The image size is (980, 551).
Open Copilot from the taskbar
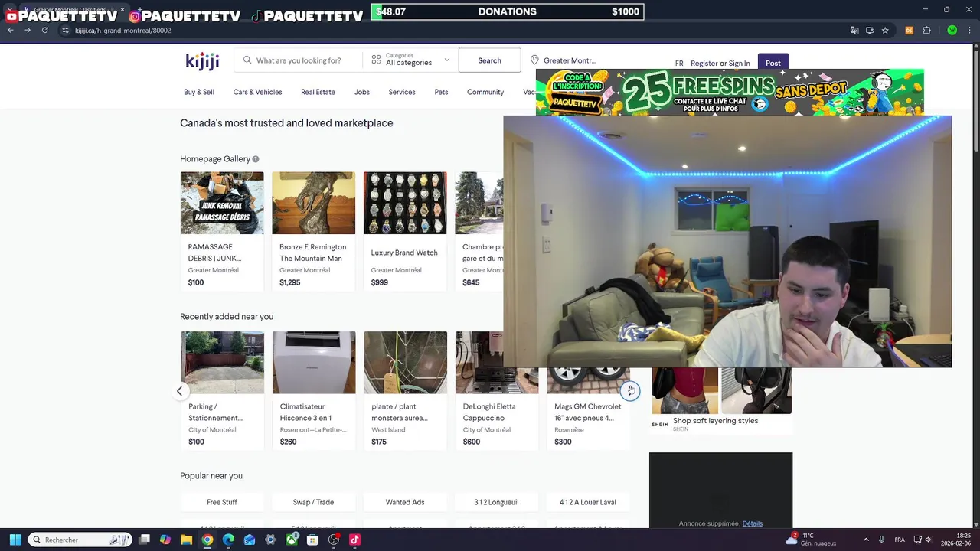[x=165, y=540]
